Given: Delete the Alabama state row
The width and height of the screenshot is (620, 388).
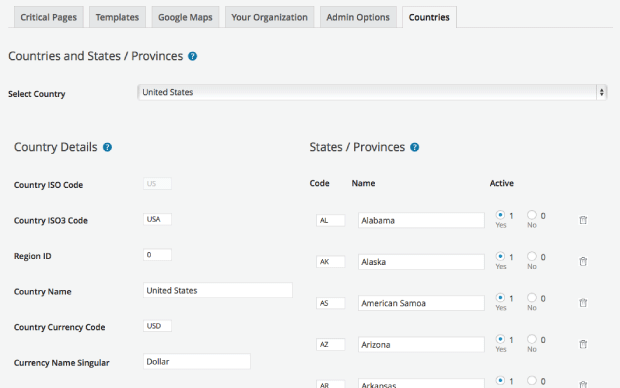Looking at the screenshot, I should (x=583, y=220).
